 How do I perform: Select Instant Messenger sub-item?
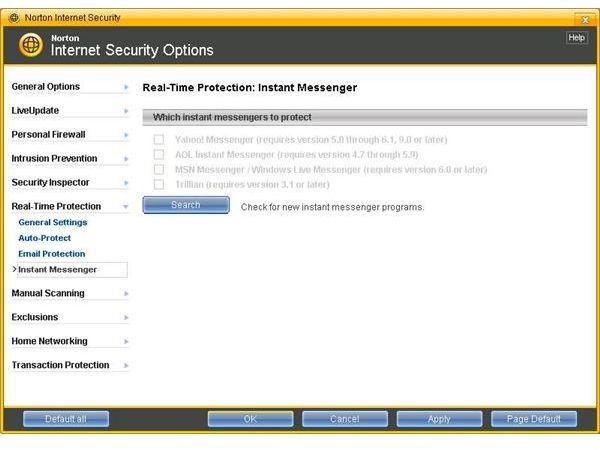(72, 270)
